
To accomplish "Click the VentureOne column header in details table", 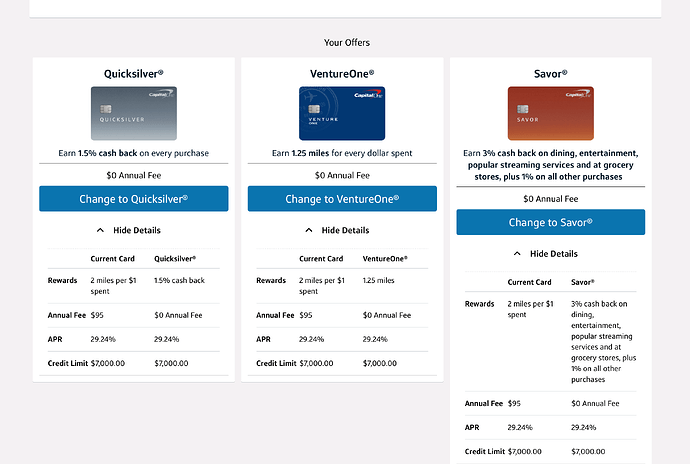I will coord(385,259).
